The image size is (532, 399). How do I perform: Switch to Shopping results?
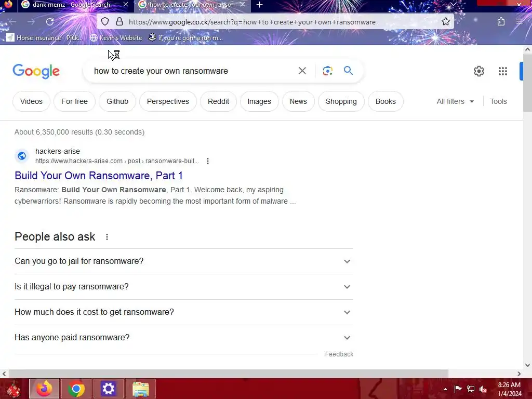341,101
